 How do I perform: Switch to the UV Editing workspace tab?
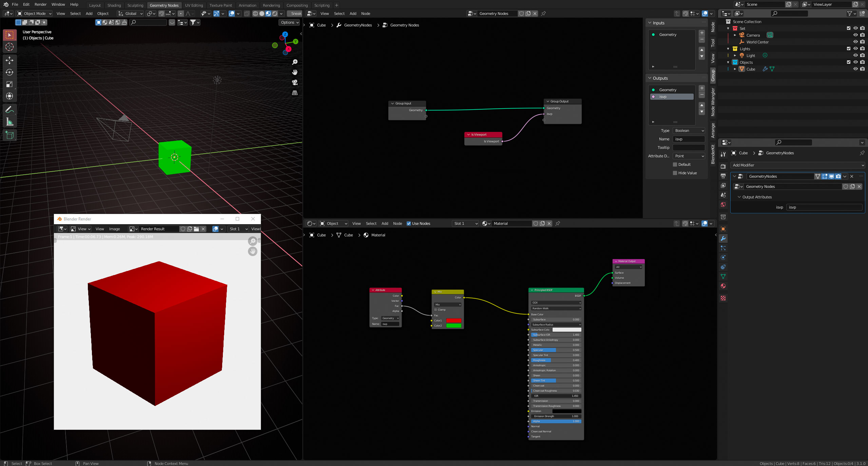pyautogui.click(x=194, y=5)
